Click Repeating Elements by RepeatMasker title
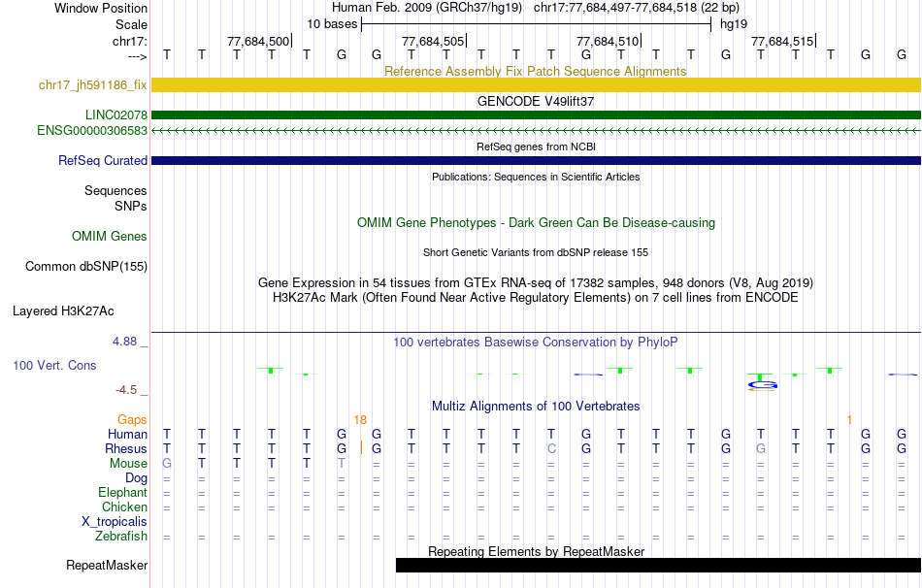This screenshot has width=922, height=588. pyautogui.click(x=537, y=551)
